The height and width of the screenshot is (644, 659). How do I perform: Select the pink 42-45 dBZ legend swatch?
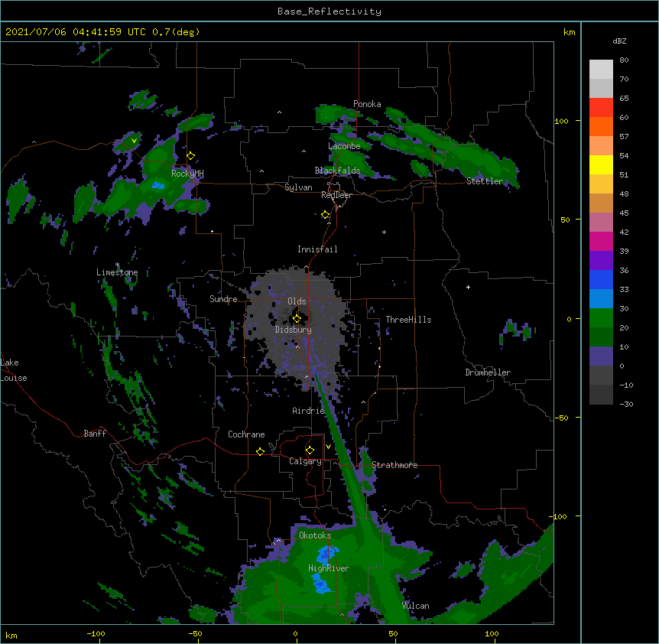601,223
